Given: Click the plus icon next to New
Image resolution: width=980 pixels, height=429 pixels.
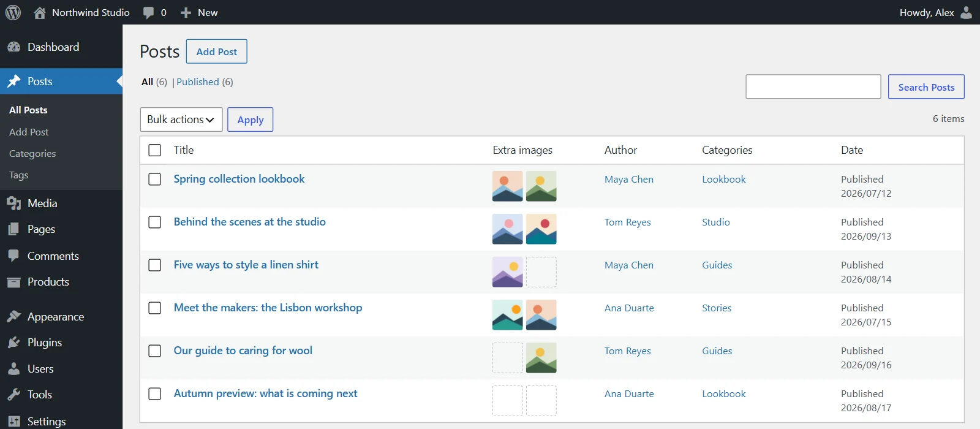Looking at the screenshot, I should point(186,12).
